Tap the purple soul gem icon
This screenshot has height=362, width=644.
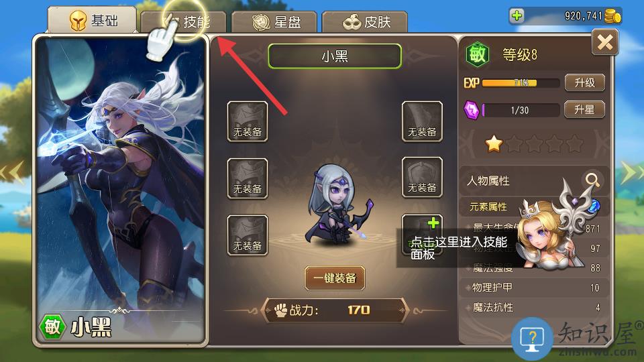[472, 110]
